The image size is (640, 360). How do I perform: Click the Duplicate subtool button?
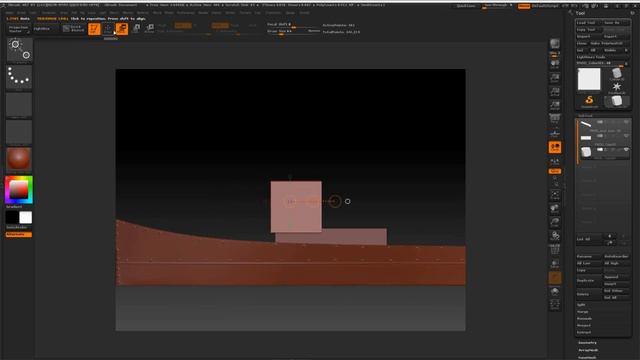589,280
